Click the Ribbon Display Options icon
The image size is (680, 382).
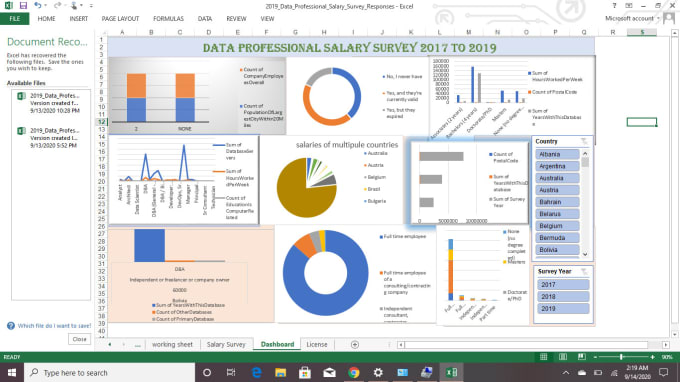[628, 6]
